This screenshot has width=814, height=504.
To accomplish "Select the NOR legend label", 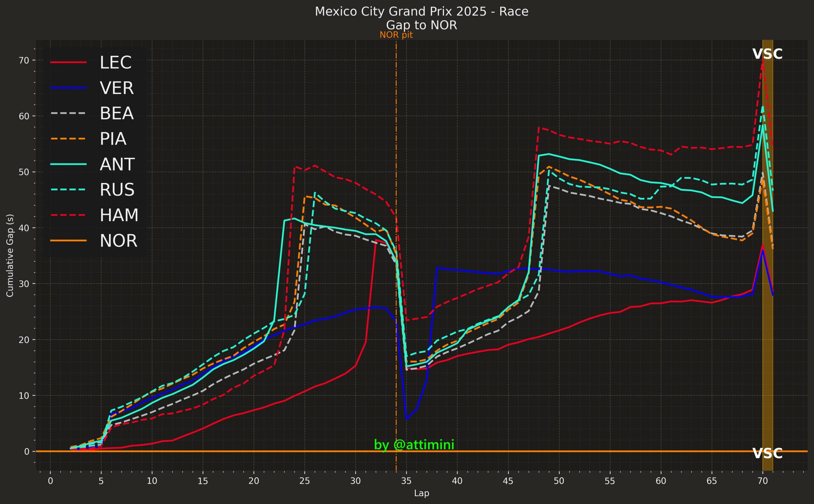I will pyautogui.click(x=118, y=241).
